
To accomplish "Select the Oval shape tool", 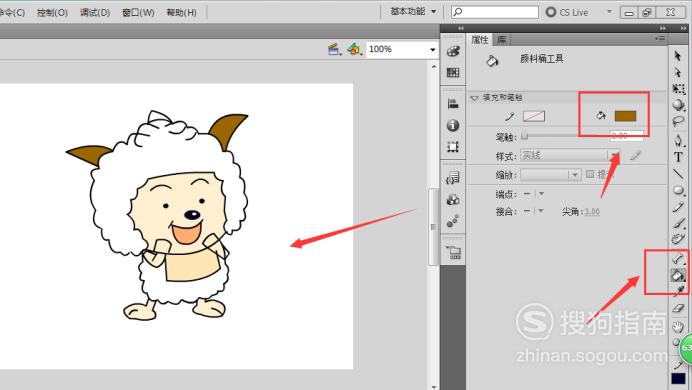I will click(678, 190).
